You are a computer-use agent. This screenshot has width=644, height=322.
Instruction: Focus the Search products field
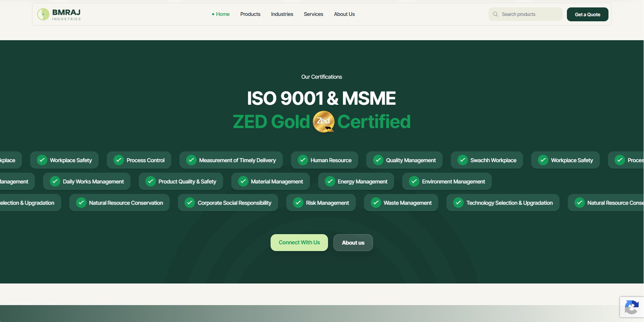(x=526, y=14)
